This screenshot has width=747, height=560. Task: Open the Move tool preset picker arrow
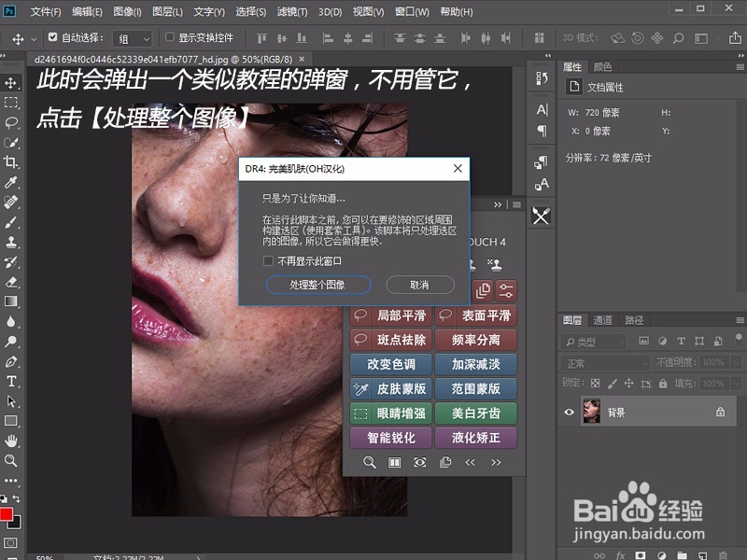coord(34,38)
